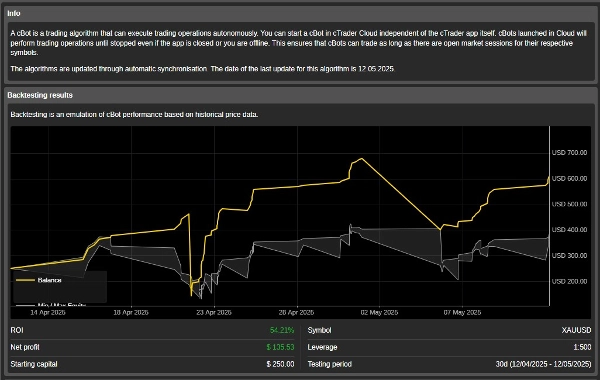Click the Leverage value 1:500
Image resolution: width=600 pixels, height=380 pixels.
582,347
